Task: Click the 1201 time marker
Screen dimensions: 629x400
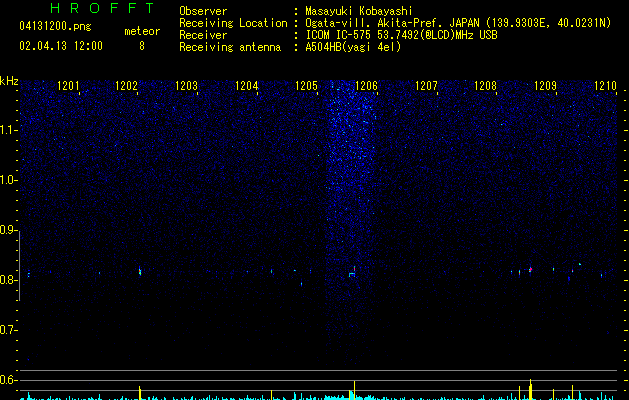Action: (x=68, y=86)
